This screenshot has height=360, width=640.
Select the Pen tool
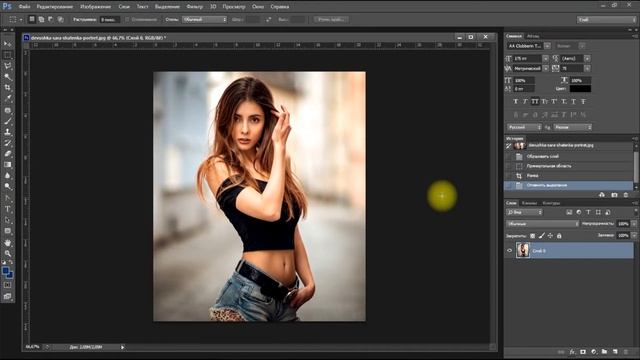(7, 198)
